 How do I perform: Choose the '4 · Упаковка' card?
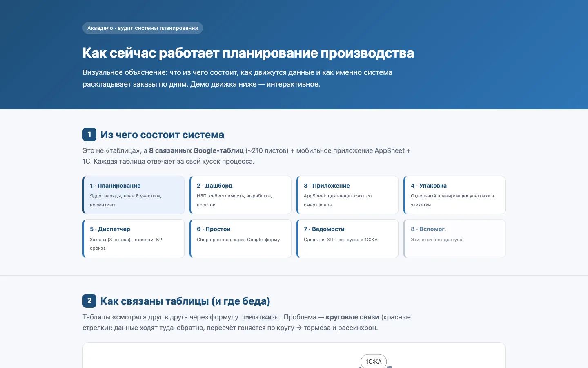pos(454,195)
